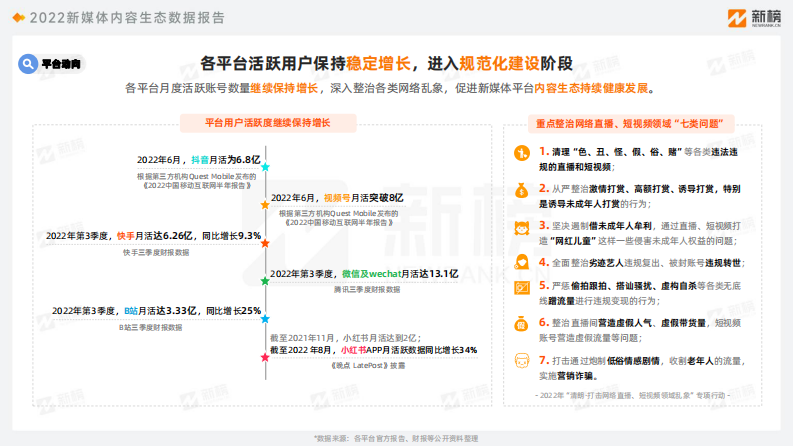Click the bag icon for item 6
This screenshot has width=793, height=446.
(x=521, y=324)
